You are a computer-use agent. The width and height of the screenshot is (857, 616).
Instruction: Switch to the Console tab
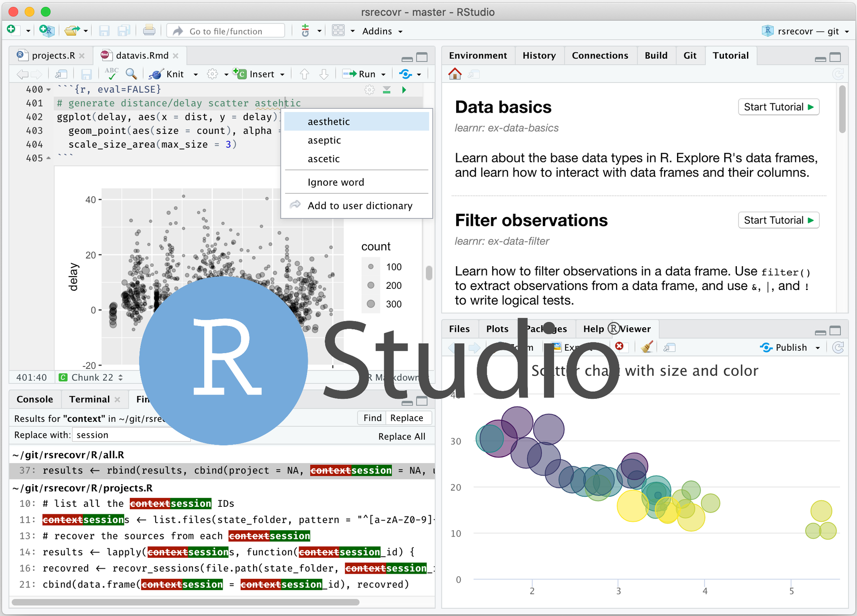click(35, 399)
